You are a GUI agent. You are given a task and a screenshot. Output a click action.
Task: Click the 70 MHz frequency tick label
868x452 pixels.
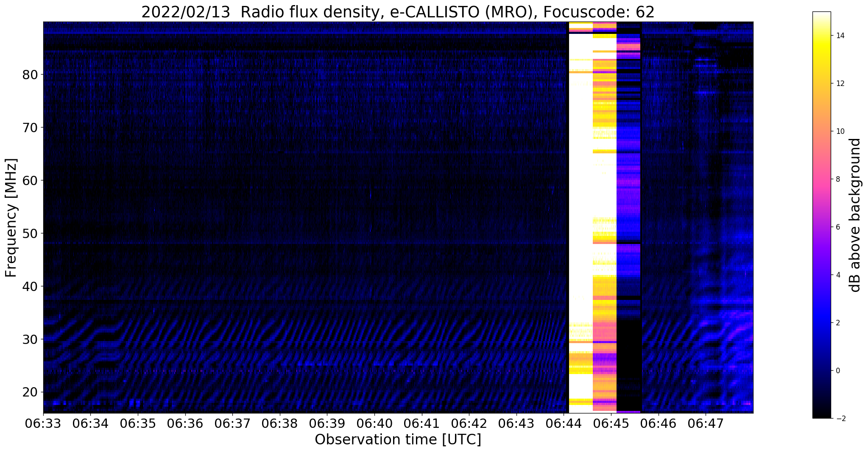[x=30, y=128]
